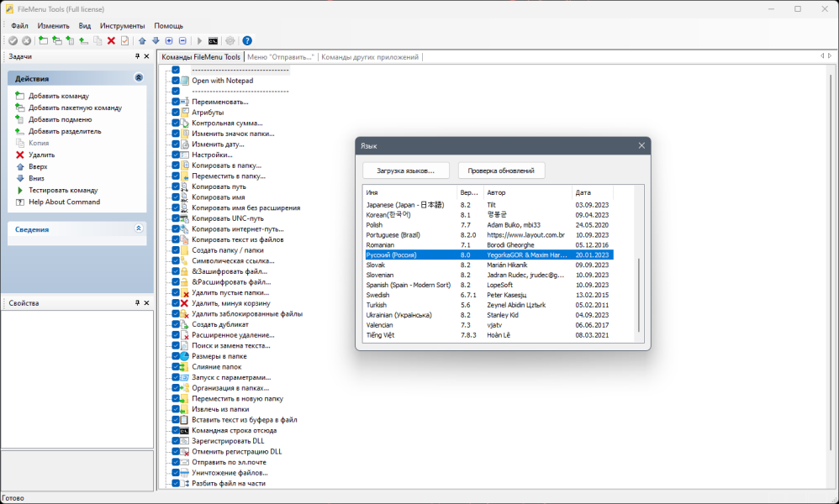Toggle the Создать папку / папки checkbox

tap(176, 250)
